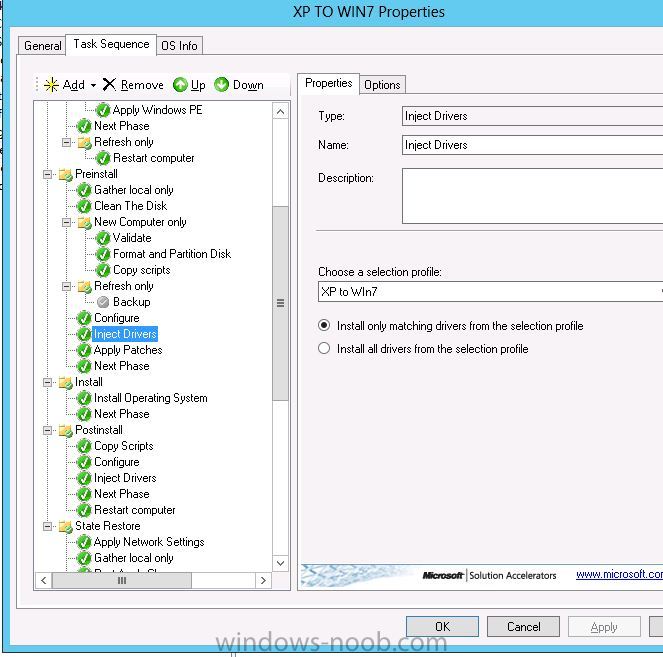Click the Remove X icon

pyautogui.click(x=109, y=85)
